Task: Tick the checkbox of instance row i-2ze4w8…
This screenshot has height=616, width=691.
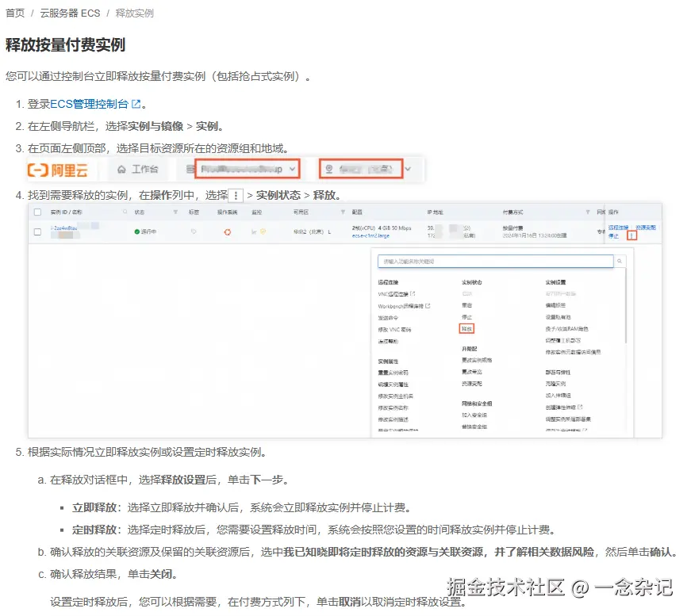Action: pyautogui.click(x=37, y=231)
